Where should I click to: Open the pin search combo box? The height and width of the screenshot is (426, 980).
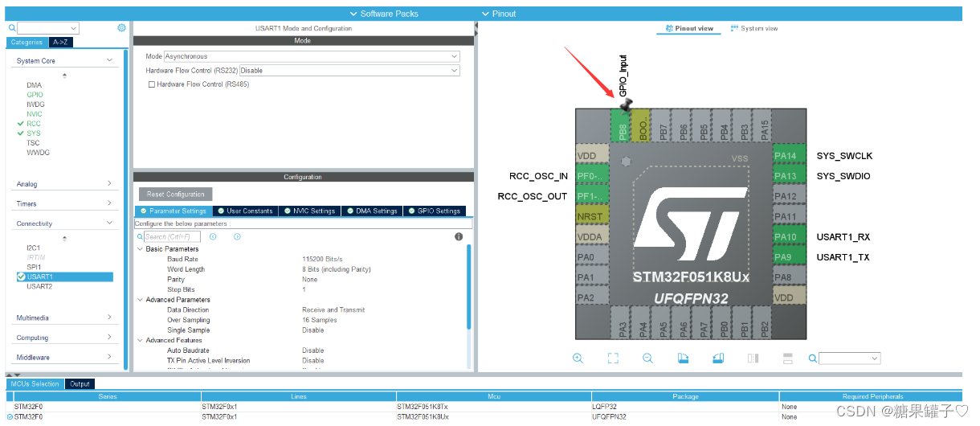coord(850,358)
